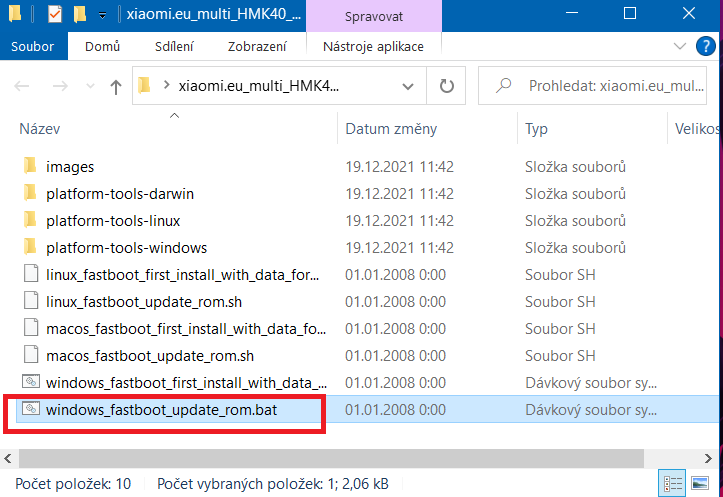Image resolution: width=723 pixels, height=497 pixels.
Task: Switch to Details view in the status bar
Action: pos(672,483)
